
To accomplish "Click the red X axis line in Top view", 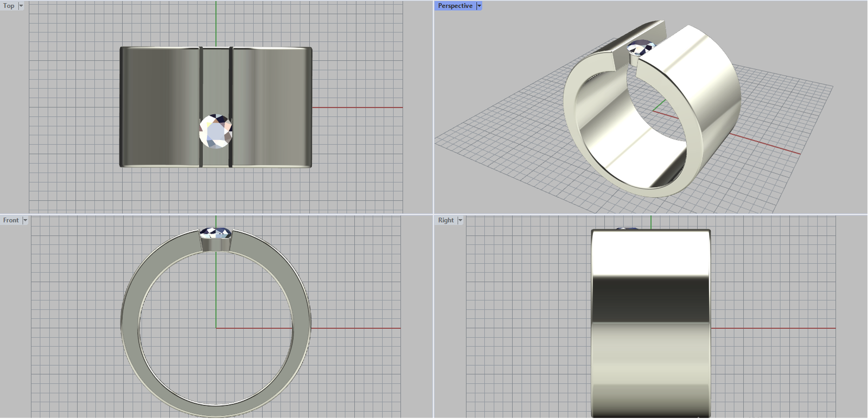I will (x=358, y=107).
